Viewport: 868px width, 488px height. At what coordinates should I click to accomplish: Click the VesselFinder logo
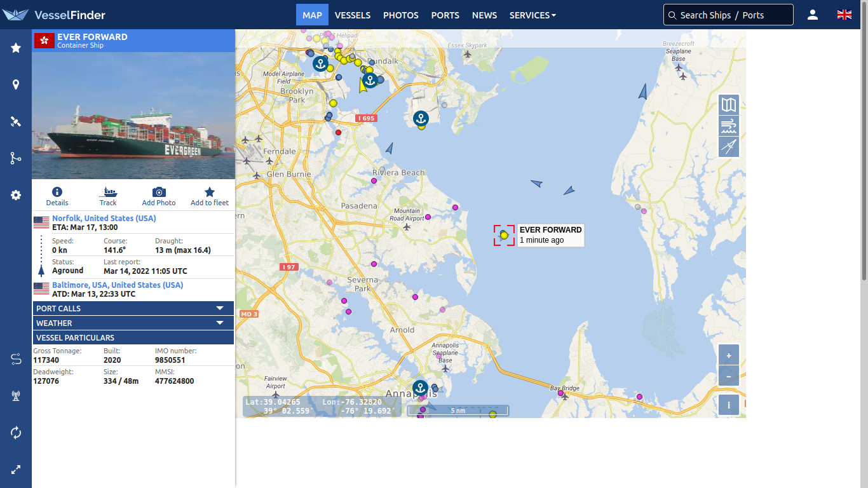(x=53, y=15)
